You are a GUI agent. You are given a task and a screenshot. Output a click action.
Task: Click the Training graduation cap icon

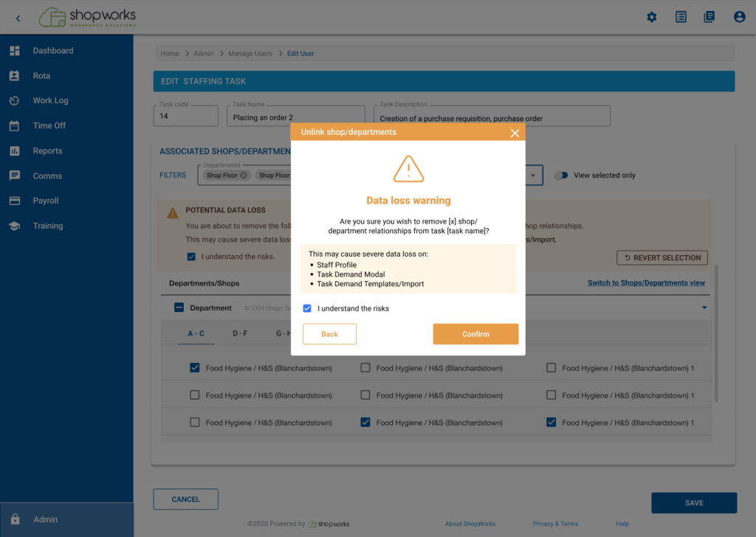point(14,226)
